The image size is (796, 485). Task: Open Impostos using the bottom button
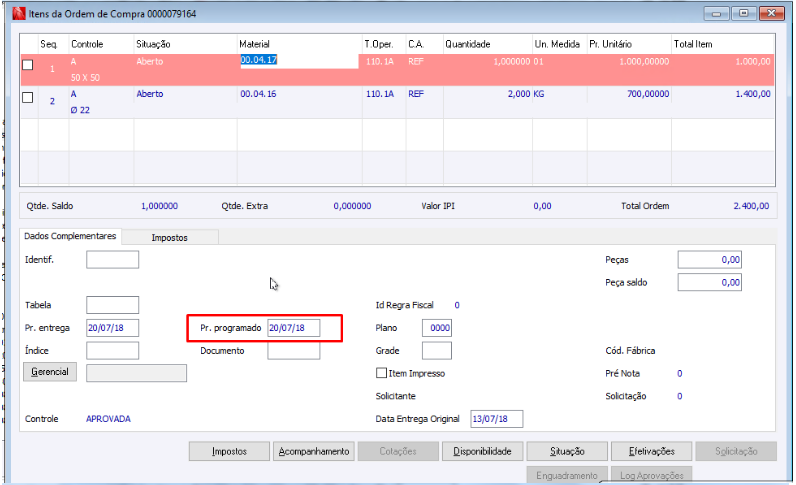coord(229,451)
